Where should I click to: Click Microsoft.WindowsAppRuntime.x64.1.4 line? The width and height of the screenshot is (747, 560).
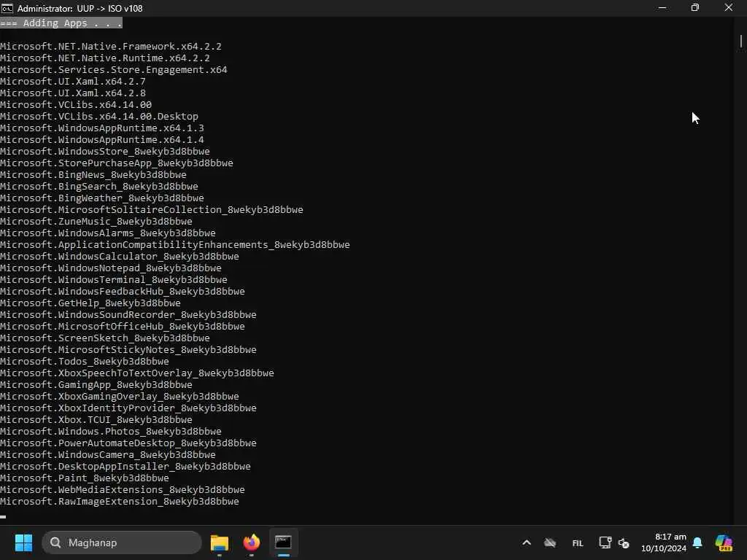point(102,139)
